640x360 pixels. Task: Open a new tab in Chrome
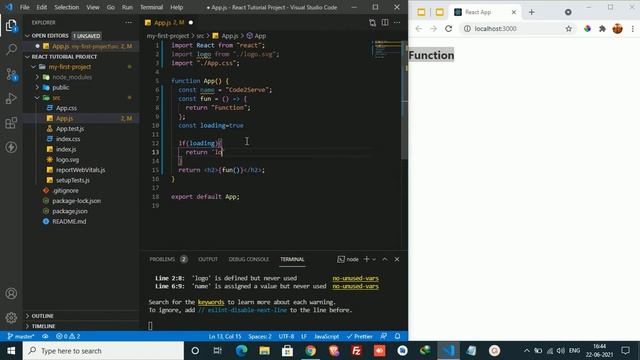coord(531,12)
